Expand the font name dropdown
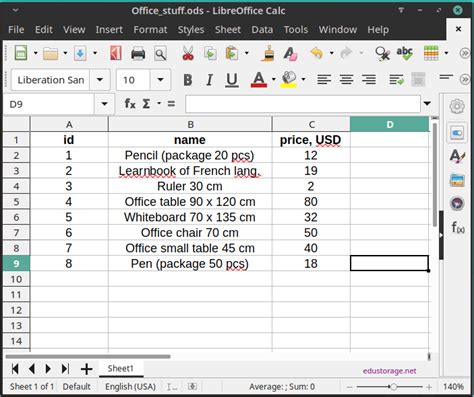 tap(99, 80)
